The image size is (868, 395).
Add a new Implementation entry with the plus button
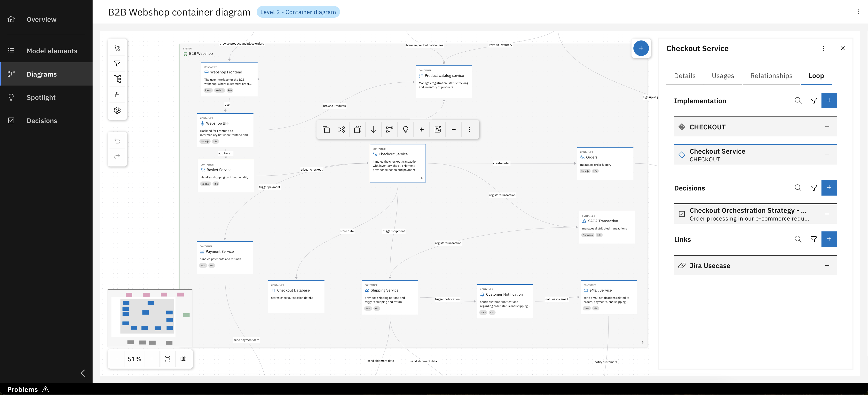[x=829, y=100]
